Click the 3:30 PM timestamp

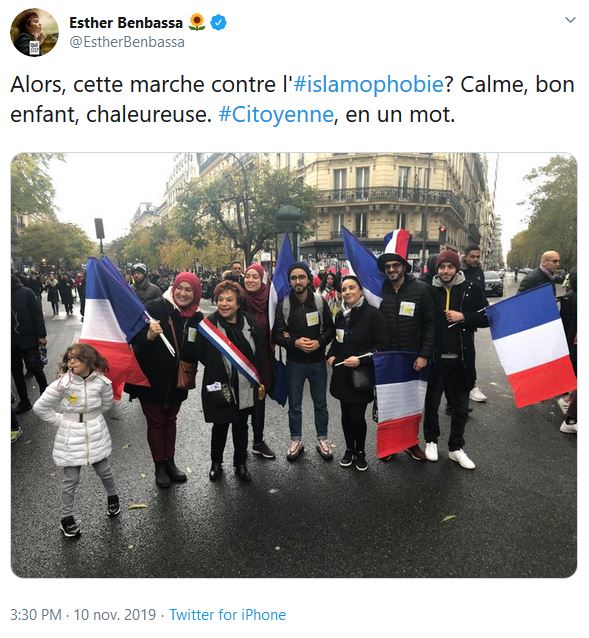[36, 614]
